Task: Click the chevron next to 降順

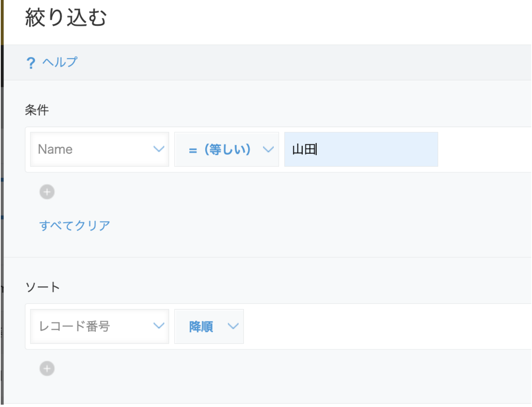Action: click(233, 327)
